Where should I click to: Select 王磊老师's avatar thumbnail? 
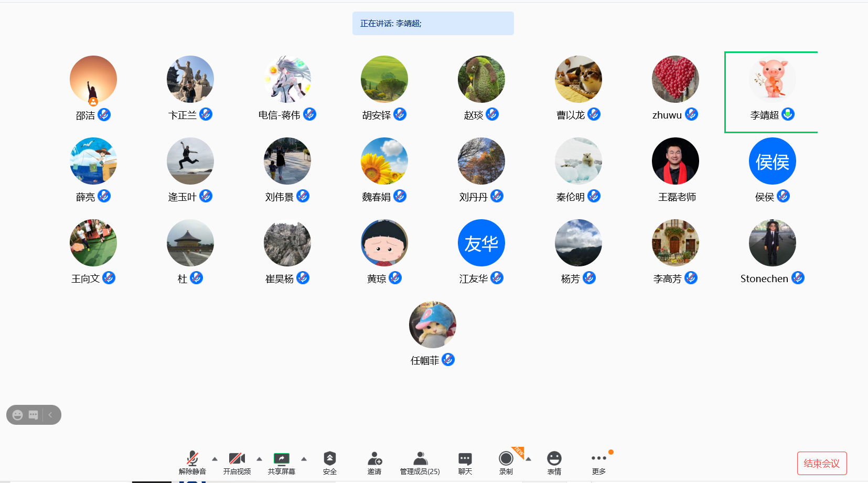tap(675, 161)
